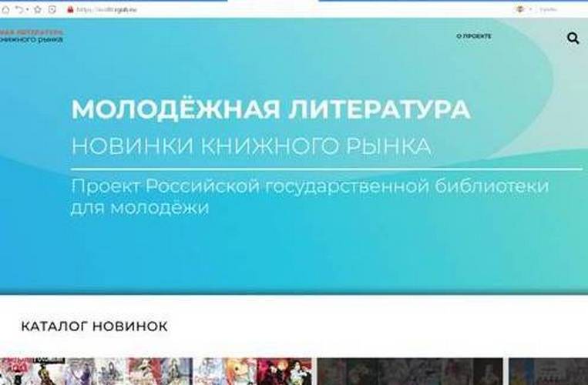588x385 pixels.
Task: Click the bookmark star icon
Action: coord(38,10)
